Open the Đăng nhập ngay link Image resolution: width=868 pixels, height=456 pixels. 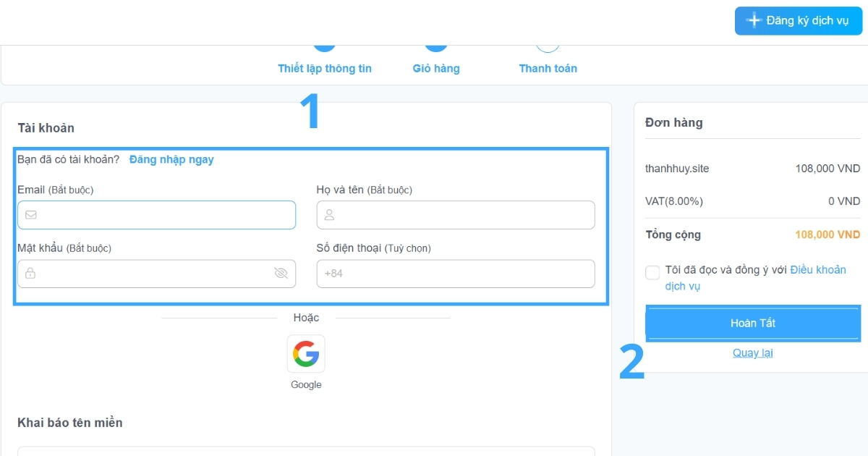click(171, 159)
